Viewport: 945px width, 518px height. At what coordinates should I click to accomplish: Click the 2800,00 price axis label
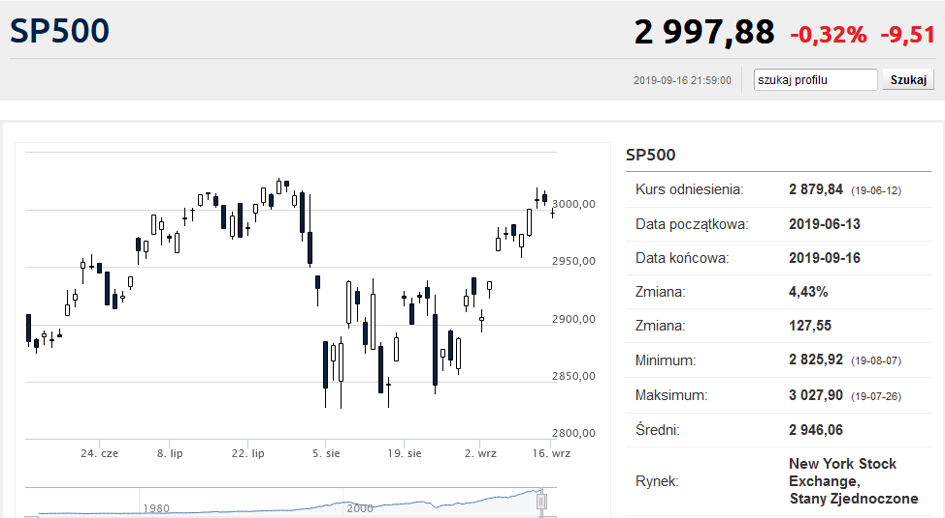[574, 433]
